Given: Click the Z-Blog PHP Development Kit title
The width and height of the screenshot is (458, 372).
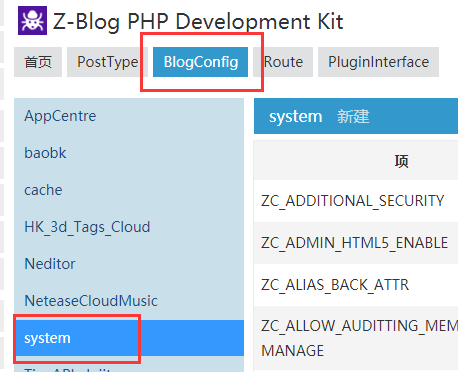Looking at the screenshot, I should [198, 22].
